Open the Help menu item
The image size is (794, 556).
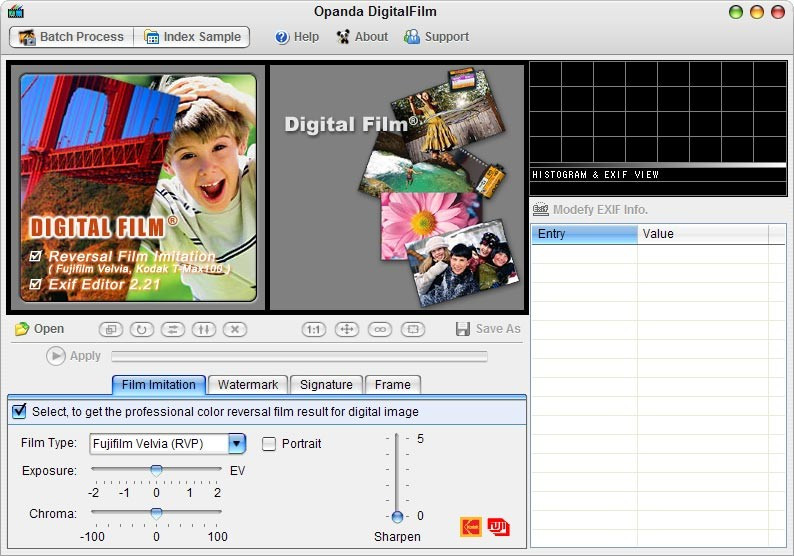coord(297,37)
